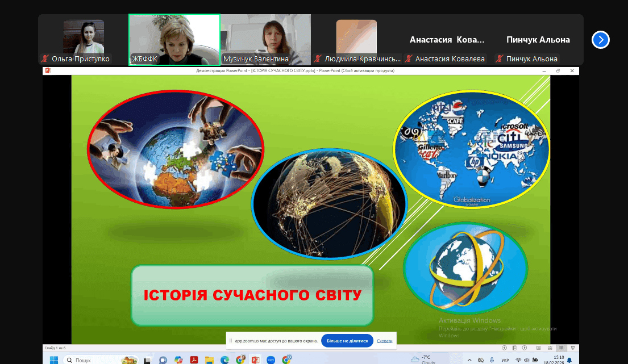Click muted mic icon next to Ольга Приступко
The height and width of the screenshot is (364, 628).
45,59
